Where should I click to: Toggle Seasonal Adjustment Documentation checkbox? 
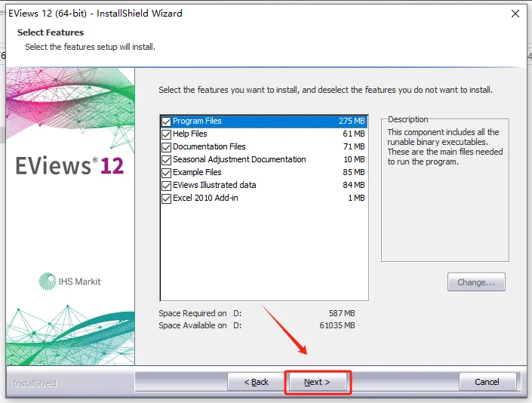[x=166, y=160]
